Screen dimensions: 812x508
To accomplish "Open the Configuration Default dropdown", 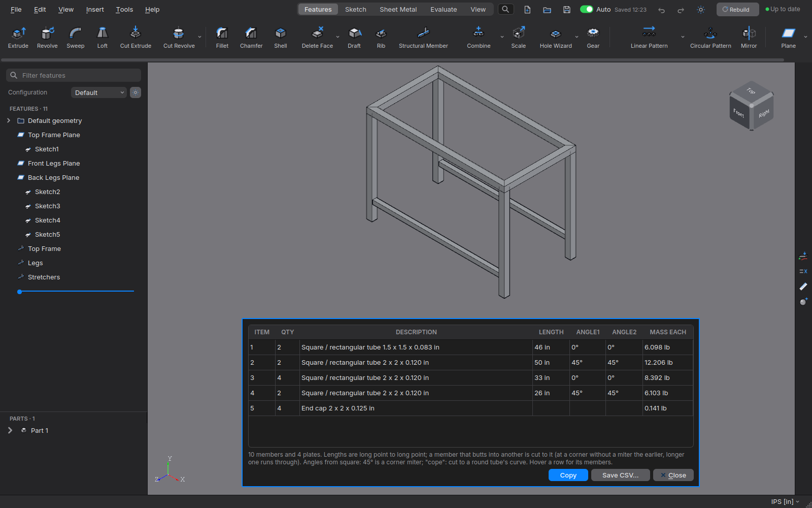I will pyautogui.click(x=98, y=92).
